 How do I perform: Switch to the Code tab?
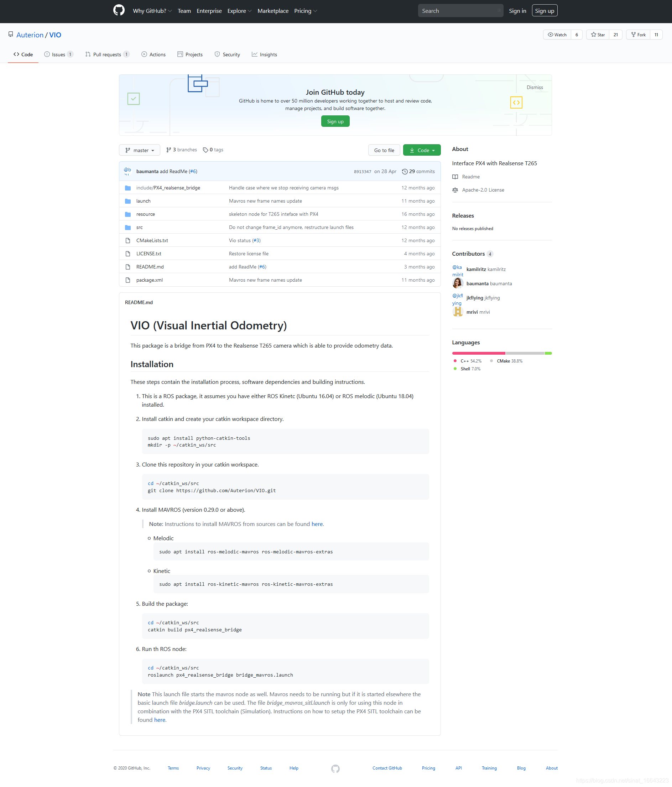(x=23, y=54)
